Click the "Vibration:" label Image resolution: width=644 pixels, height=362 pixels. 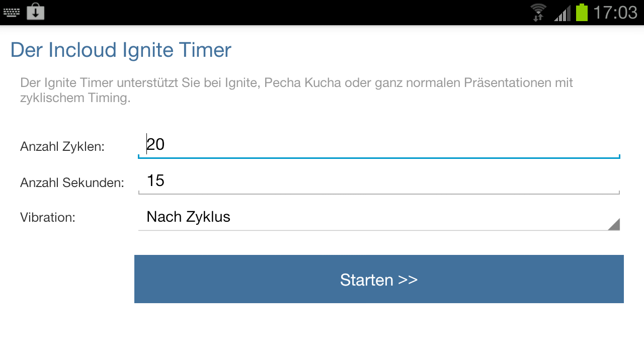tap(48, 218)
